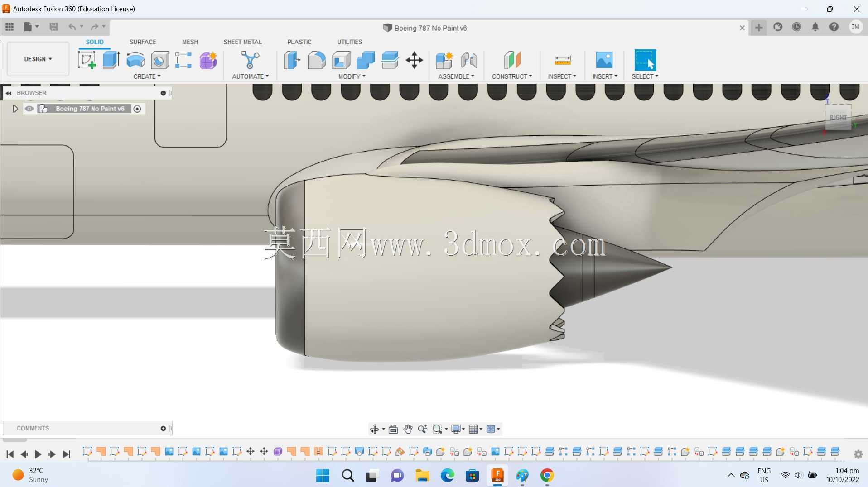Select the Extrude tool
This screenshot has width=868, height=487.
point(111,60)
